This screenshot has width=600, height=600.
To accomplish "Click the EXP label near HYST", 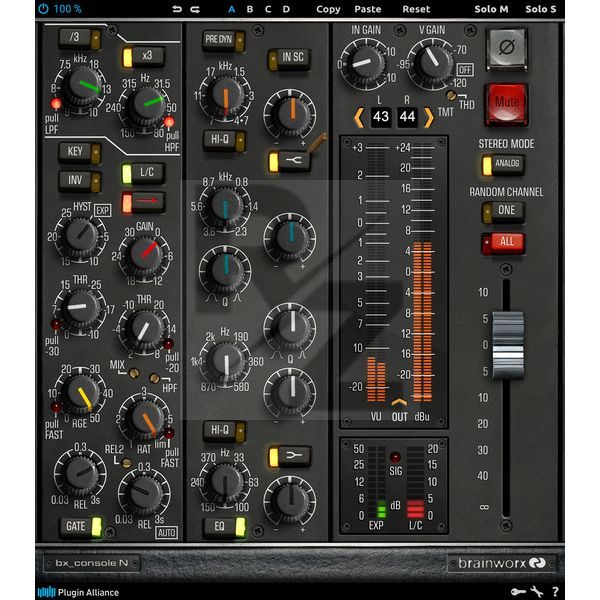I will (x=103, y=210).
